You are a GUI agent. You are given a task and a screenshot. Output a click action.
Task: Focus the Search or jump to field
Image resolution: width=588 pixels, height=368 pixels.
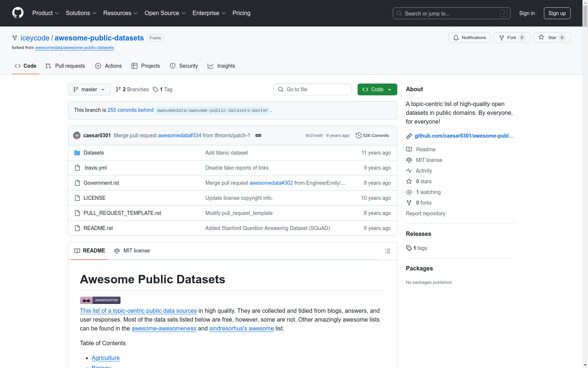(451, 13)
